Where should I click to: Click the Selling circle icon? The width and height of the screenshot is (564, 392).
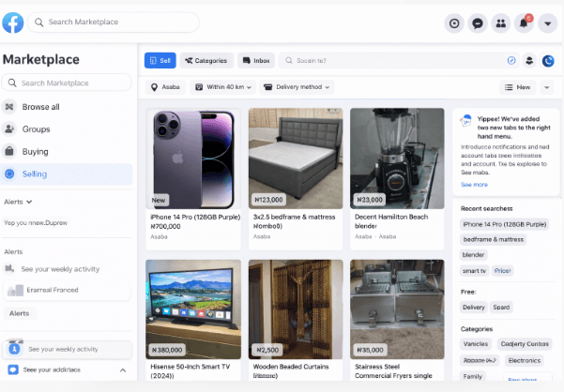click(x=9, y=173)
